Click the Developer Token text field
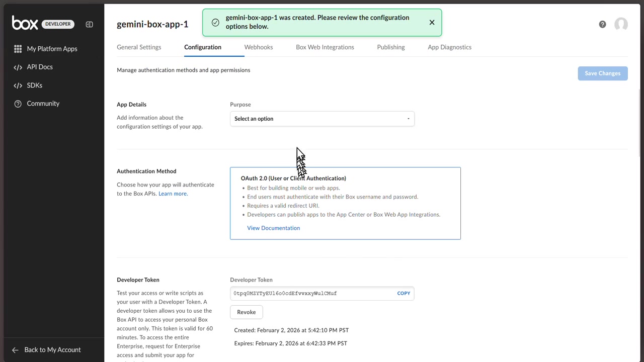The width and height of the screenshot is (644, 362). point(312,293)
